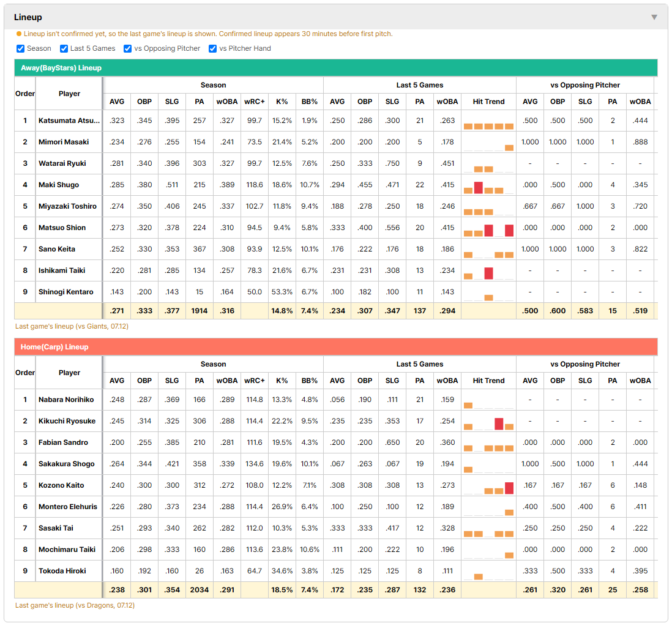Click Sasaki Tai's hit trend chart
The height and width of the screenshot is (626, 672).
pyautogui.click(x=488, y=531)
